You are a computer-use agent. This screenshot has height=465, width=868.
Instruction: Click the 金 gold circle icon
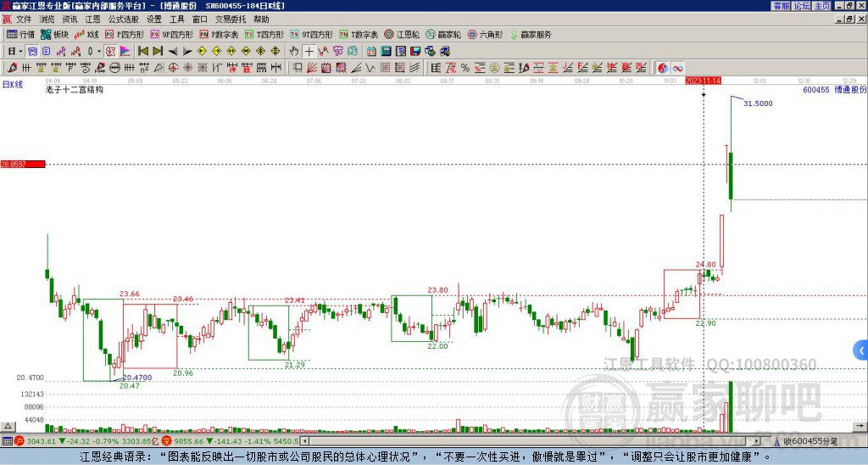[494, 68]
